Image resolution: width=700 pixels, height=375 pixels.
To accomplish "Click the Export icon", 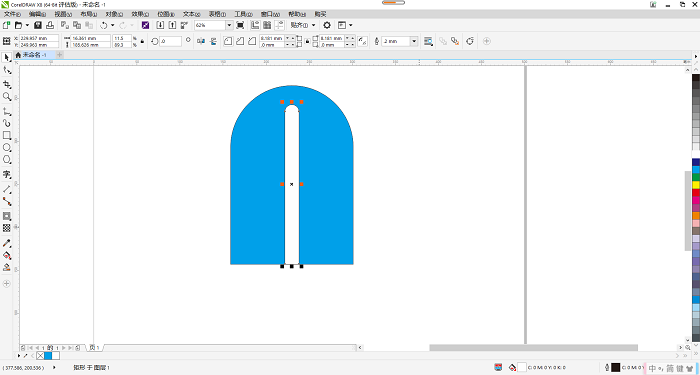I will point(172,25).
